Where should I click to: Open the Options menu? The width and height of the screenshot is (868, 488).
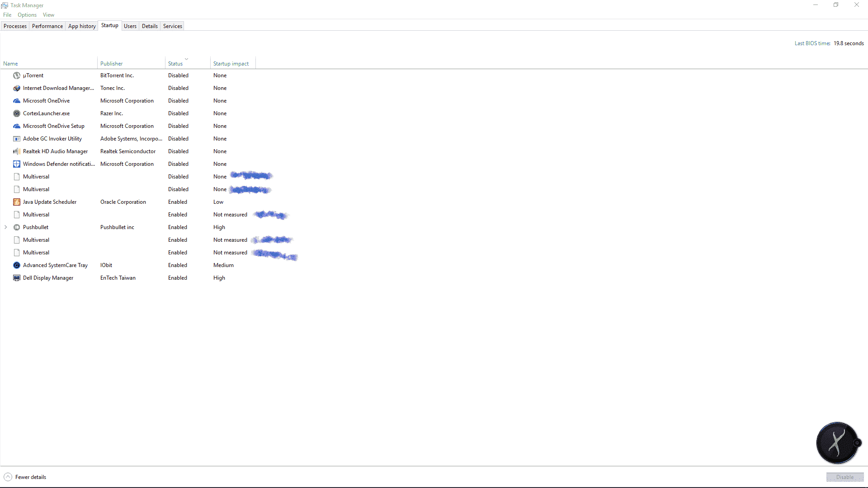pos(27,15)
